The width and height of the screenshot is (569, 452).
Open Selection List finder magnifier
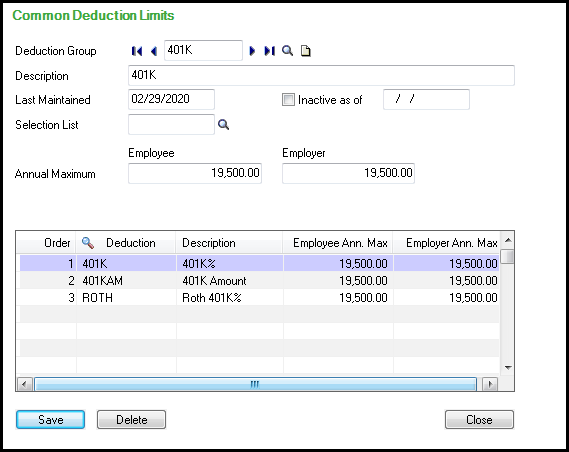223,124
